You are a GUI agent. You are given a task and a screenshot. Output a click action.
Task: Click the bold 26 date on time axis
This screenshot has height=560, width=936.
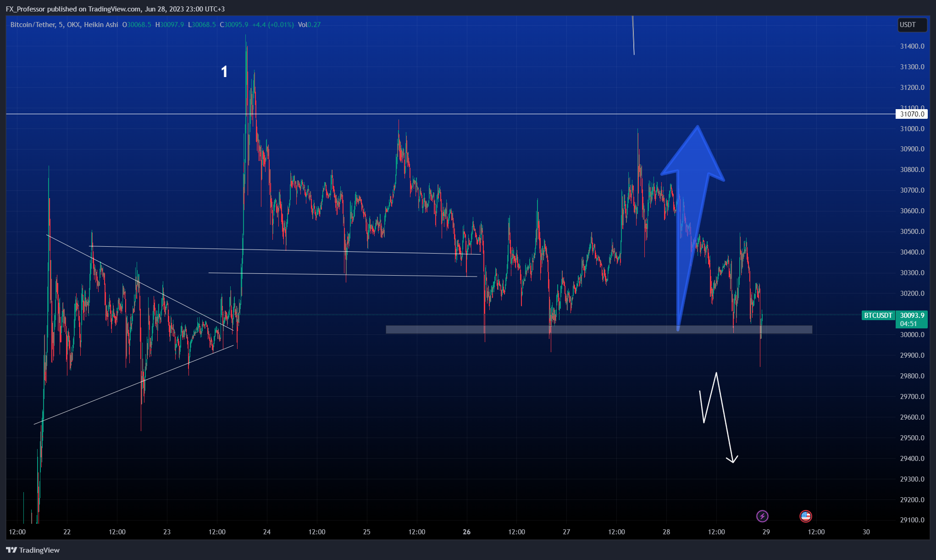pyautogui.click(x=466, y=532)
